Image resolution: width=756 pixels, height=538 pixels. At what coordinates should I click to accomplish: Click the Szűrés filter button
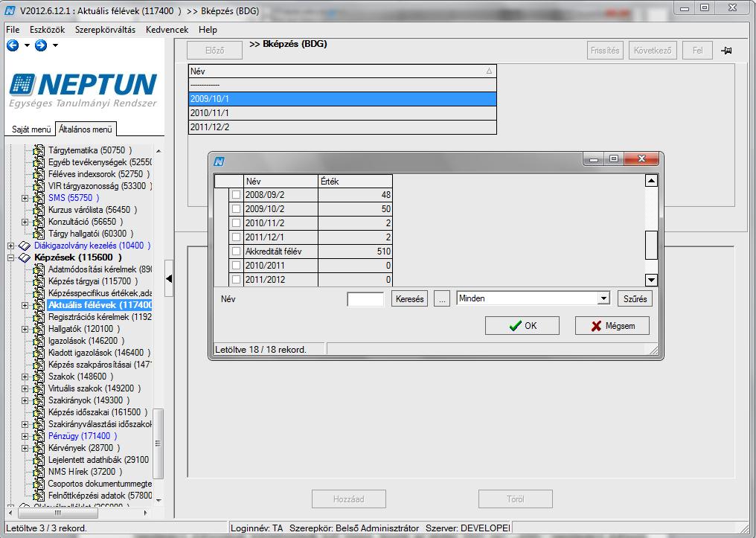pyautogui.click(x=635, y=299)
